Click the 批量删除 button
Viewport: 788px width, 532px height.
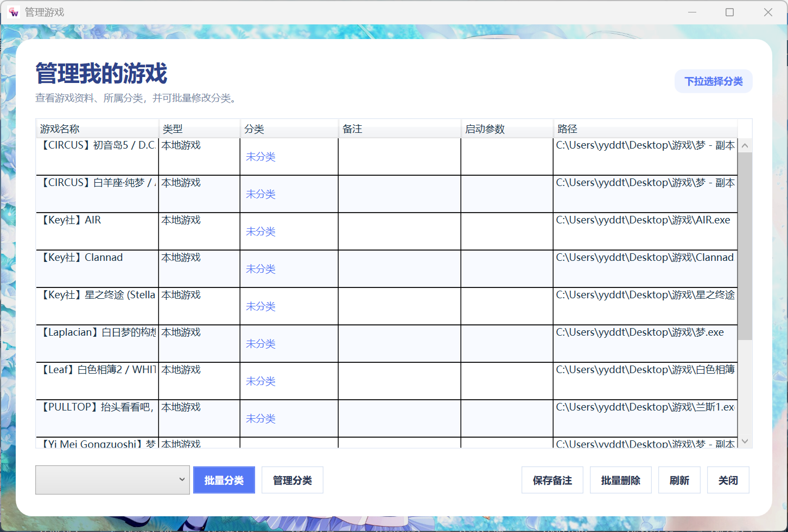click(x=621, y=480)
